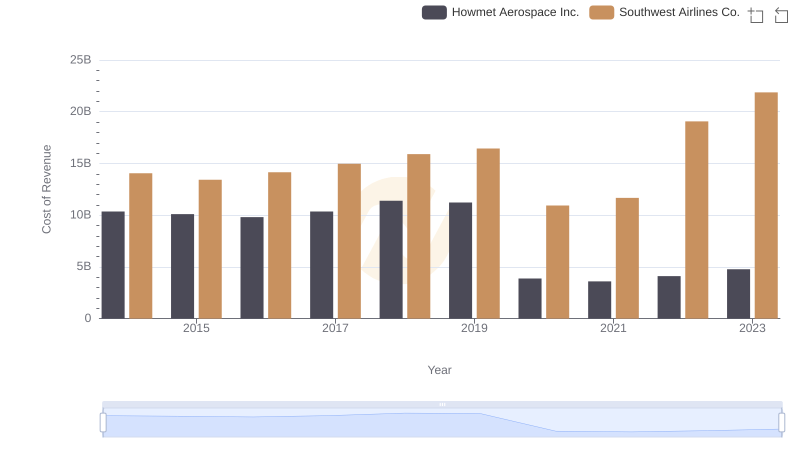The width and height of the screenshot is (800, 461).
Task: Click the Howmet Aerospace 2015 bar
Action: (183, 266)
